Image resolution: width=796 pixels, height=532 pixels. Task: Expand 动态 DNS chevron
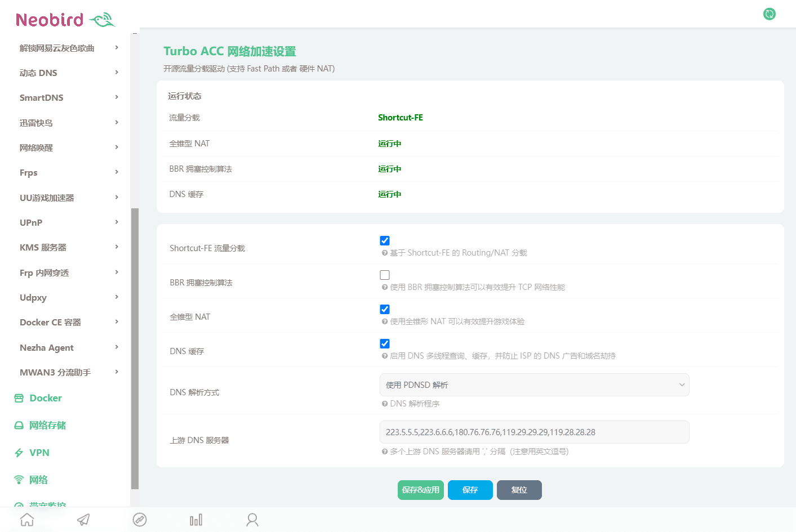tap(117, 72)
